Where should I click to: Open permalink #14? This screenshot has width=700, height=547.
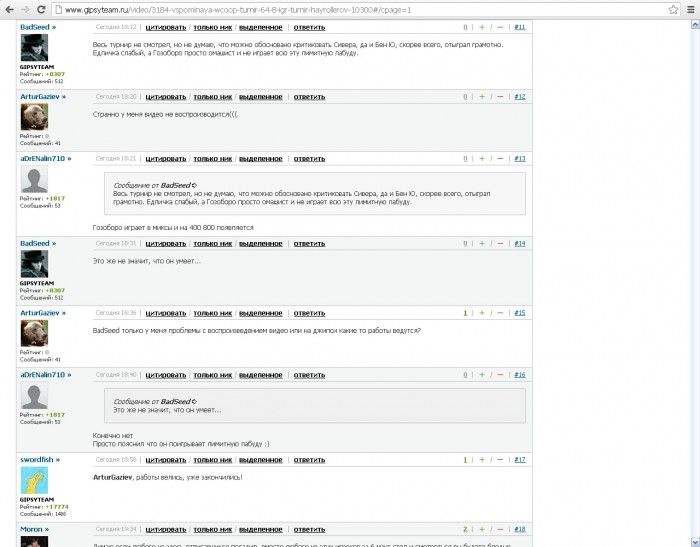520,243
